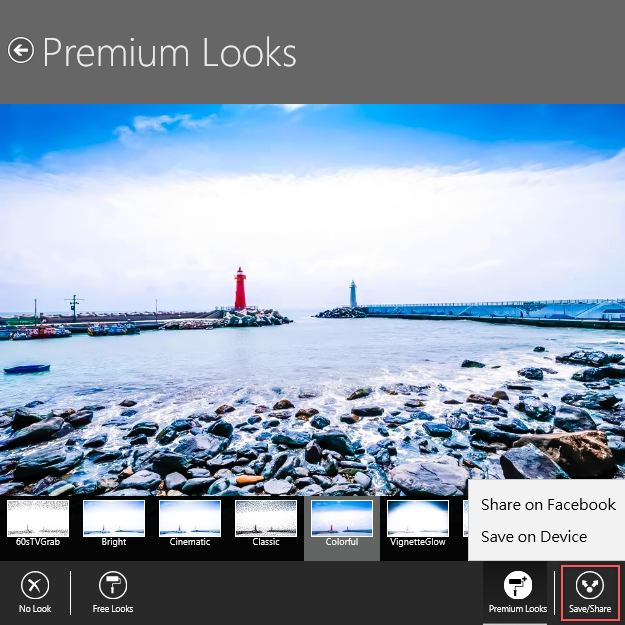The height and width of the screenshot is (625, 625).
Task: Apply the Bright look thumbnail
Action: [114, 519]
